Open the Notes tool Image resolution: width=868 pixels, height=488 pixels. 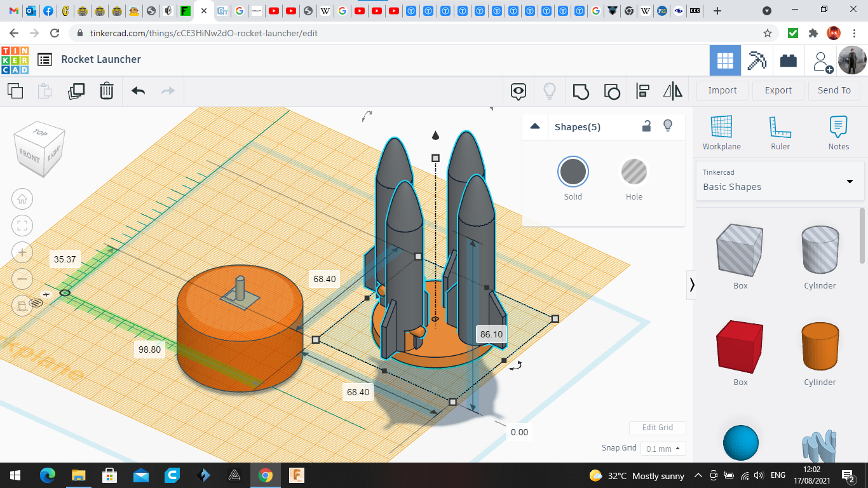[838, 133]
